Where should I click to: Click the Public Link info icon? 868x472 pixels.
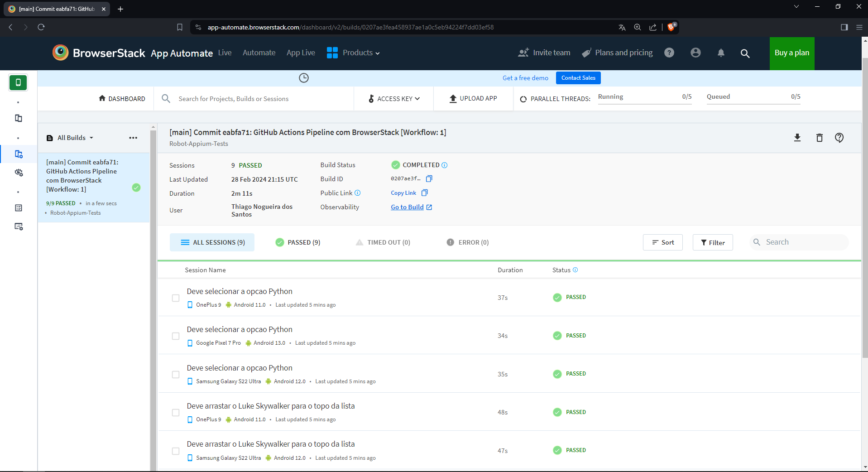(357, 193)
